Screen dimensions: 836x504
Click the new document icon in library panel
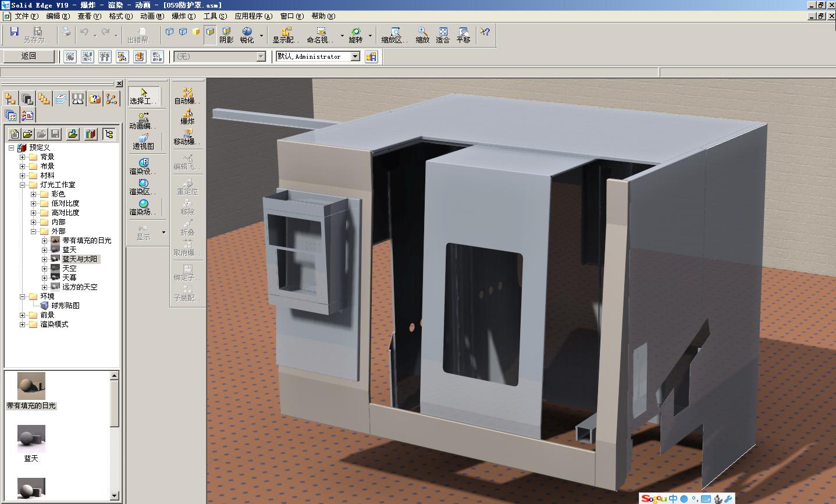[15, 134]
